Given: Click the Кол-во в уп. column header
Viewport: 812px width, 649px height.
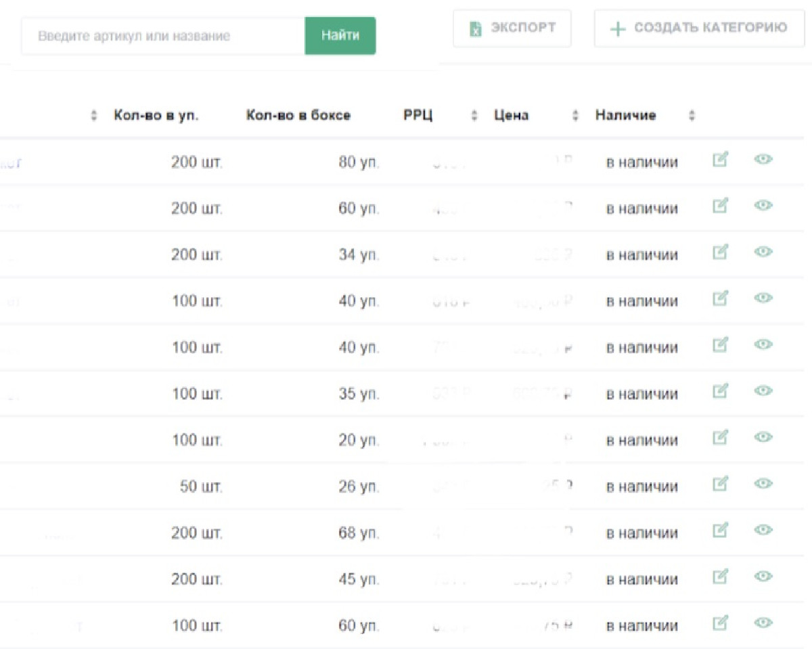Looking at the screenshot, I should coord(156,115).
